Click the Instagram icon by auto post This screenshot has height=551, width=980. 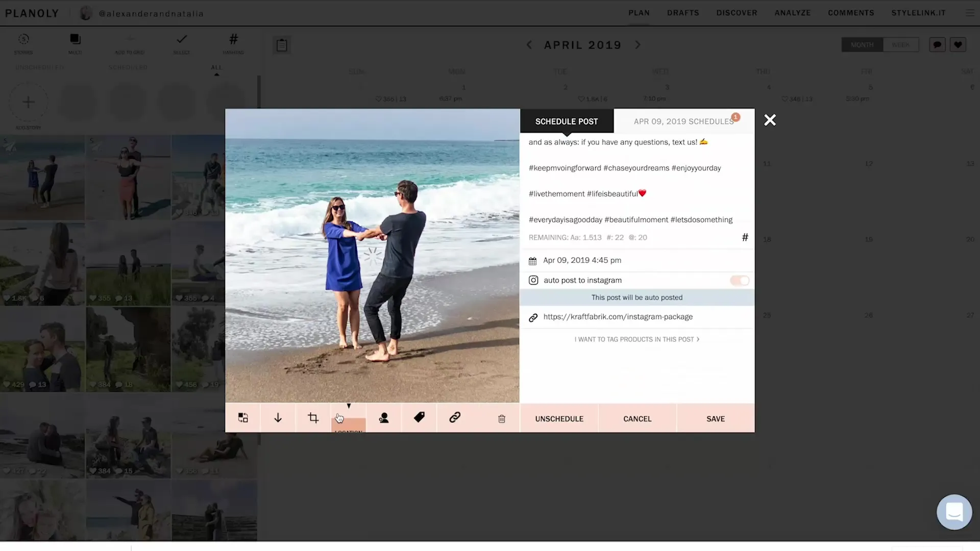(533, 280)
